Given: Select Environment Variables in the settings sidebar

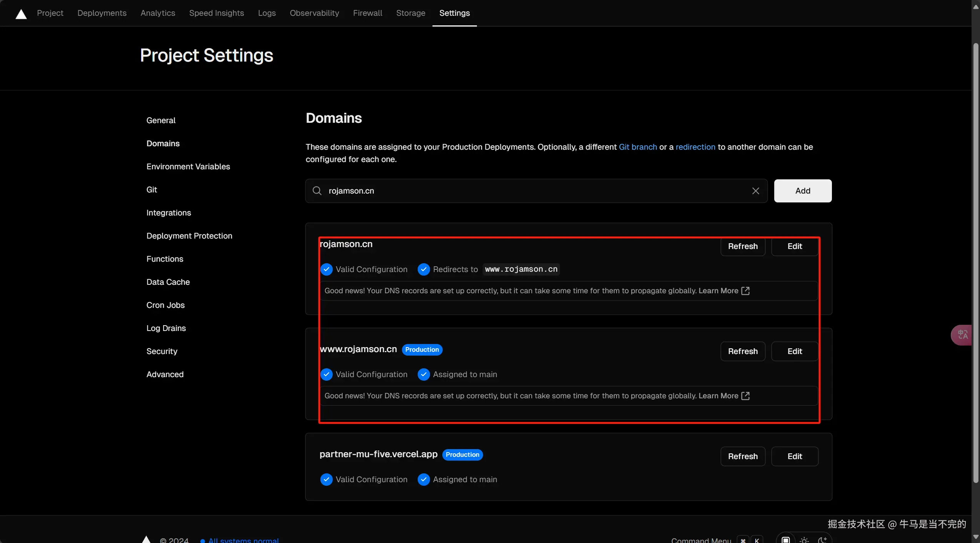Looking at the screenshot, I should point(188,167).
